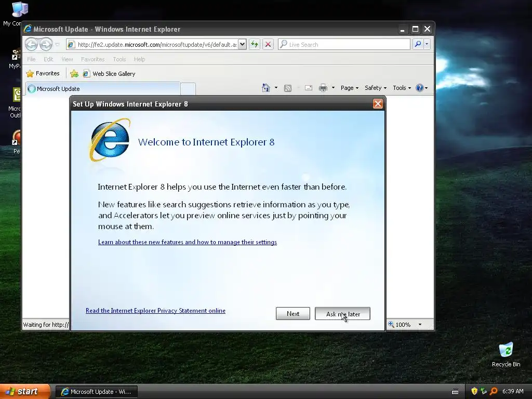Click the Home icon in command bar
This screenshot has width=532, height=399.
[266, 88]
